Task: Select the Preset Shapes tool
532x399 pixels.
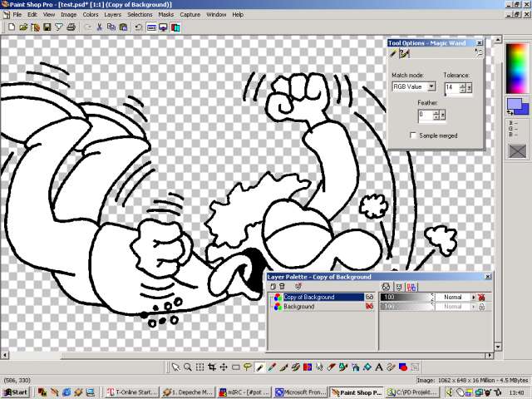Action: [x=403, y=367]
